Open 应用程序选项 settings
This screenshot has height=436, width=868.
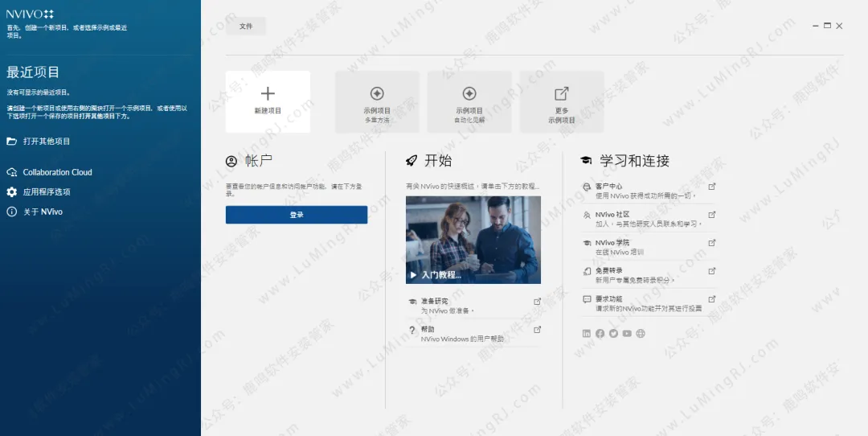tap(47, 192)
